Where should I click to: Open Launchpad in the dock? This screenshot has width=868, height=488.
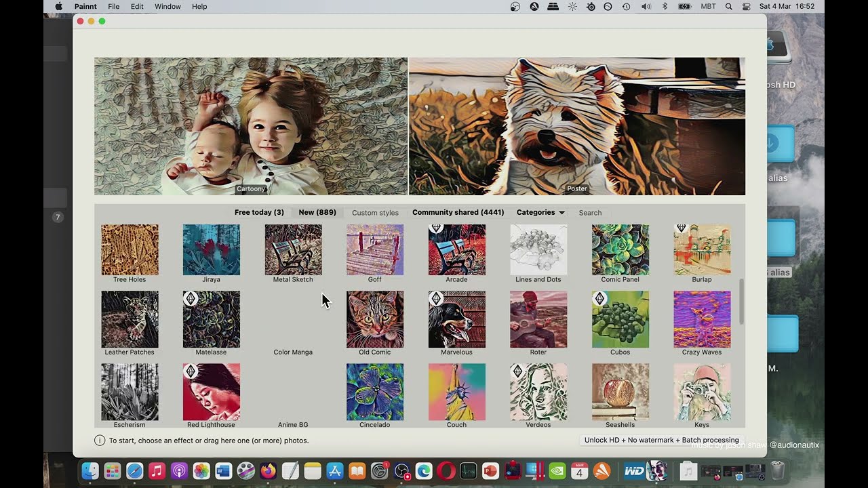point(113,470)
